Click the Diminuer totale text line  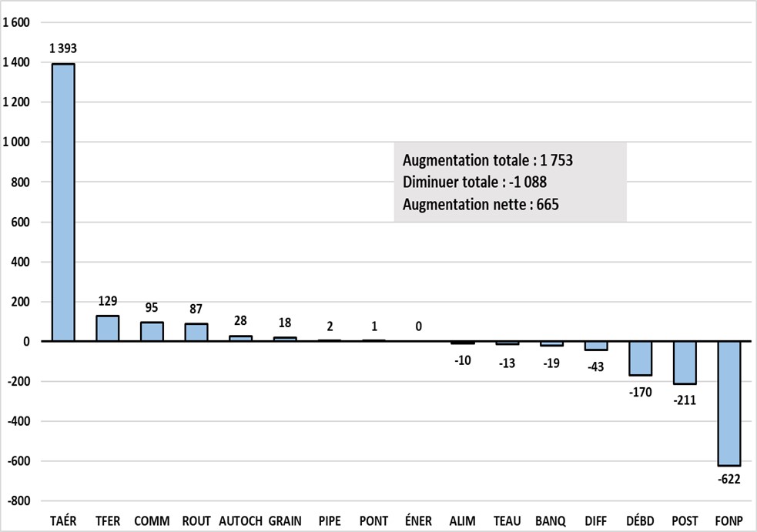[x=475, y=183]
